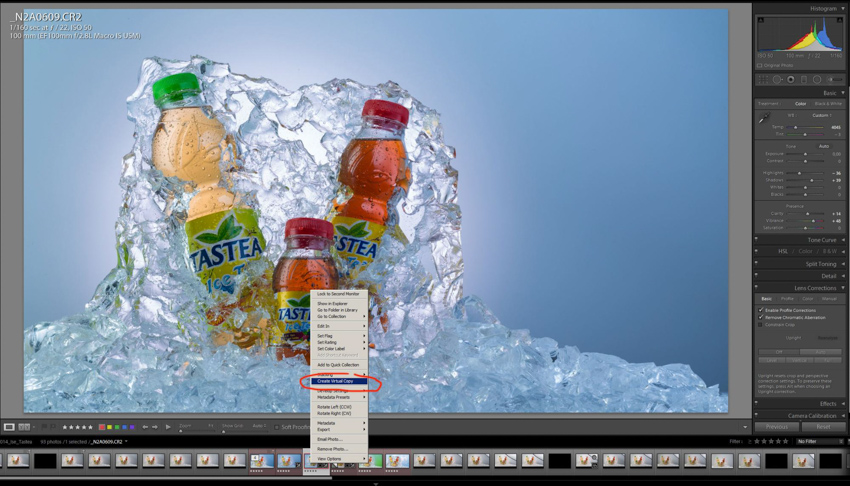Switch to Loupe view mode icon
This screenshot has height=486, width=850.
(9, 427)
